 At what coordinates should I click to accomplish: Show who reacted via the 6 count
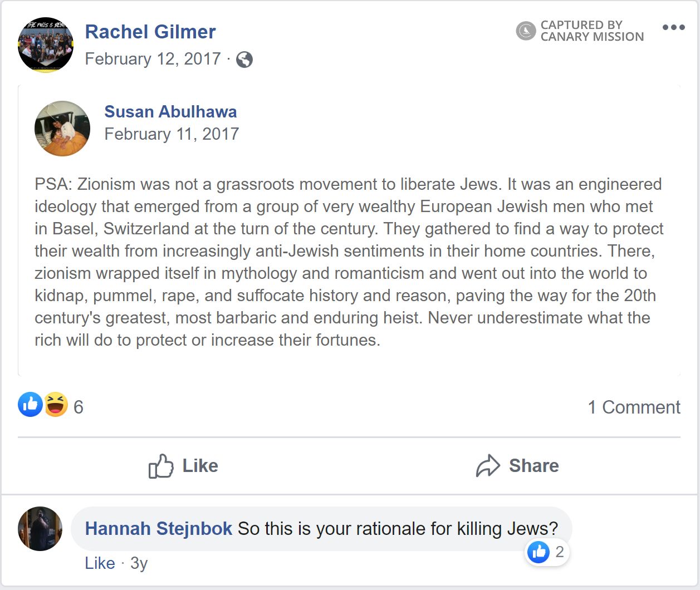click(79, 407)
